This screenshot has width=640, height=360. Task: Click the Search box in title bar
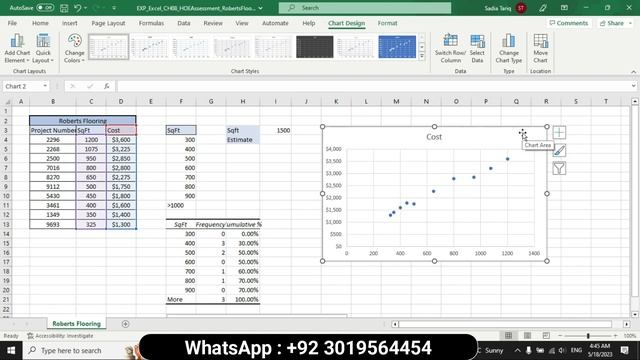point(365,8)
